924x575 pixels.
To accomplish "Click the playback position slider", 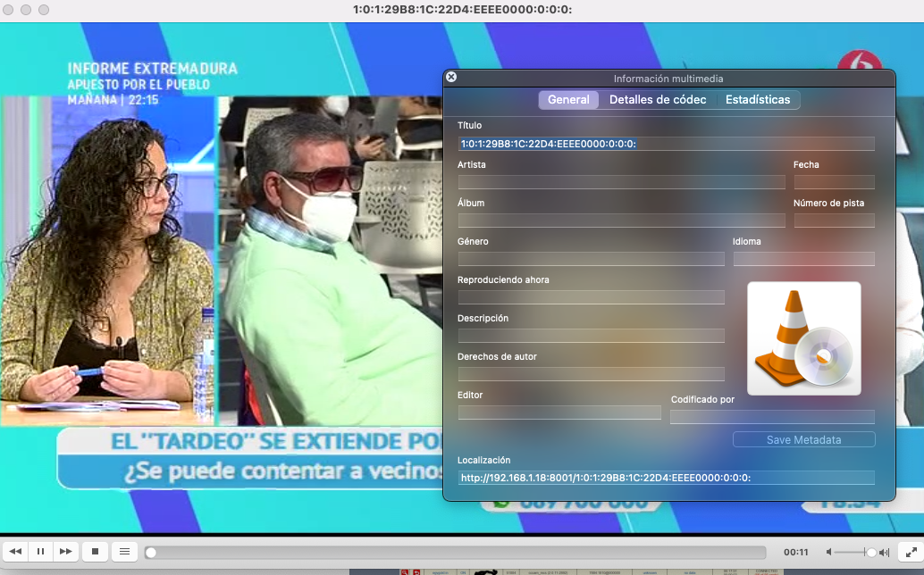I will (456, 553).
